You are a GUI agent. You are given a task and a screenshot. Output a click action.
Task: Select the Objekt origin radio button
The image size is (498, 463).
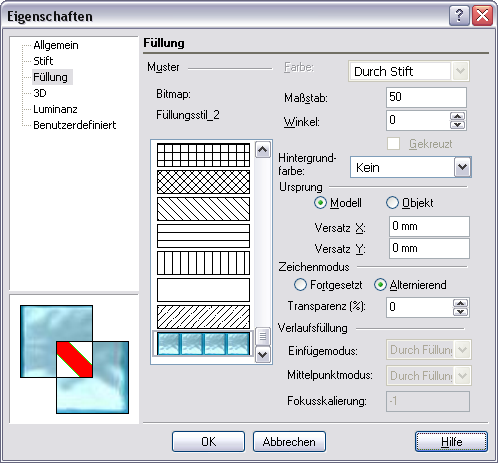click(x=392, y=203)
